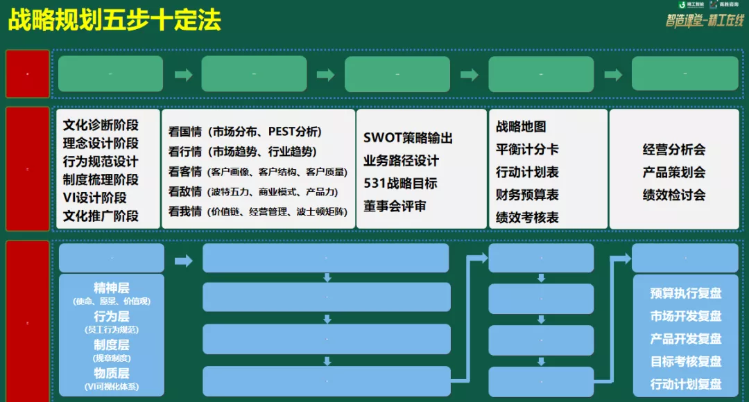750x403 pixels.
Task: Click the 战略地图 entry
Action: tap(521, 126)
